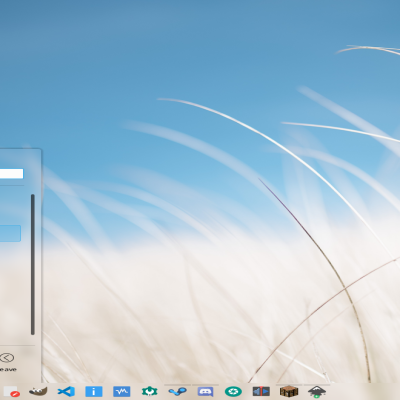Launch Minecraft crafting table icon
This screenshot has width=400, height=400.
click(x=289, y=391)
